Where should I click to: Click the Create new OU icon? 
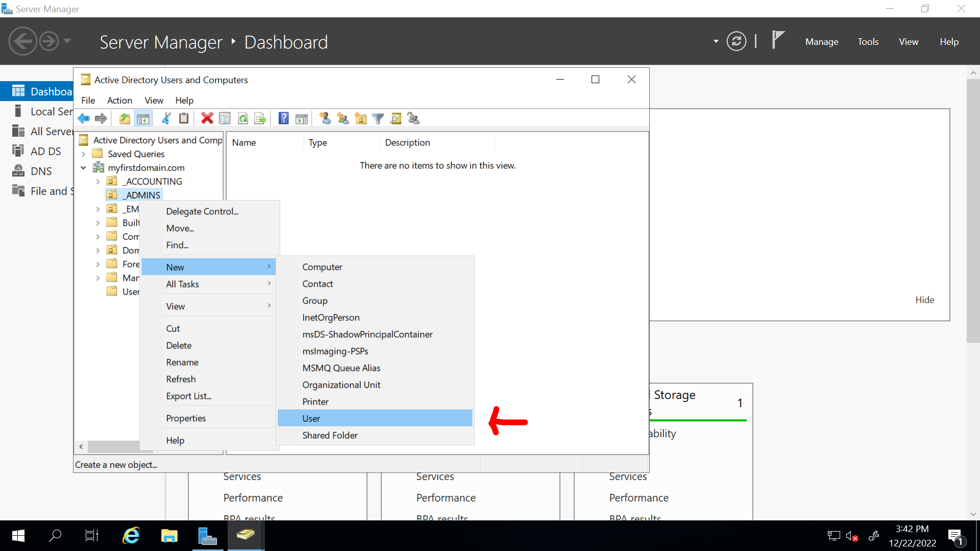pyautogui.click(x=362, y=118)
